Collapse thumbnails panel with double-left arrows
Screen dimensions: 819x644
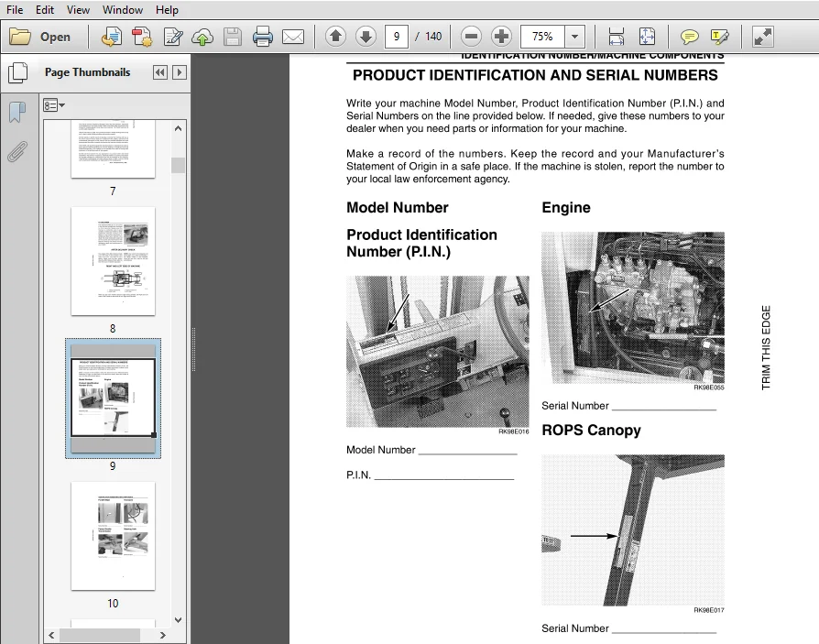[x=159, y=72]
